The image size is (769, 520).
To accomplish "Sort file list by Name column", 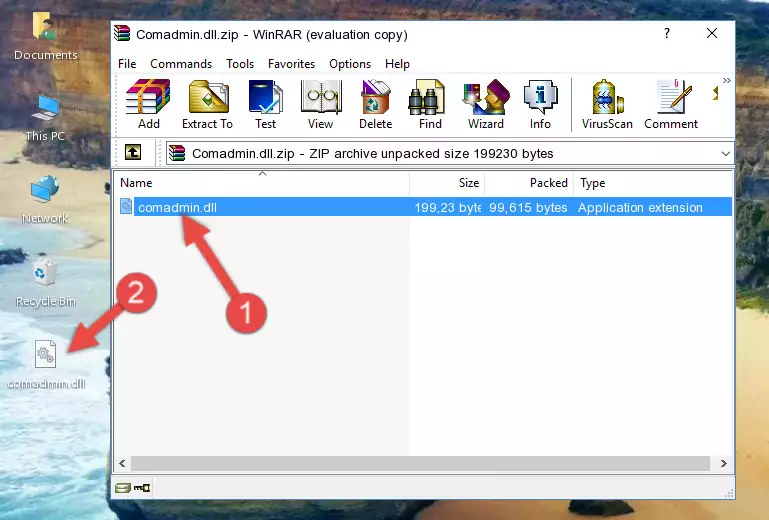I will (262, 183).
